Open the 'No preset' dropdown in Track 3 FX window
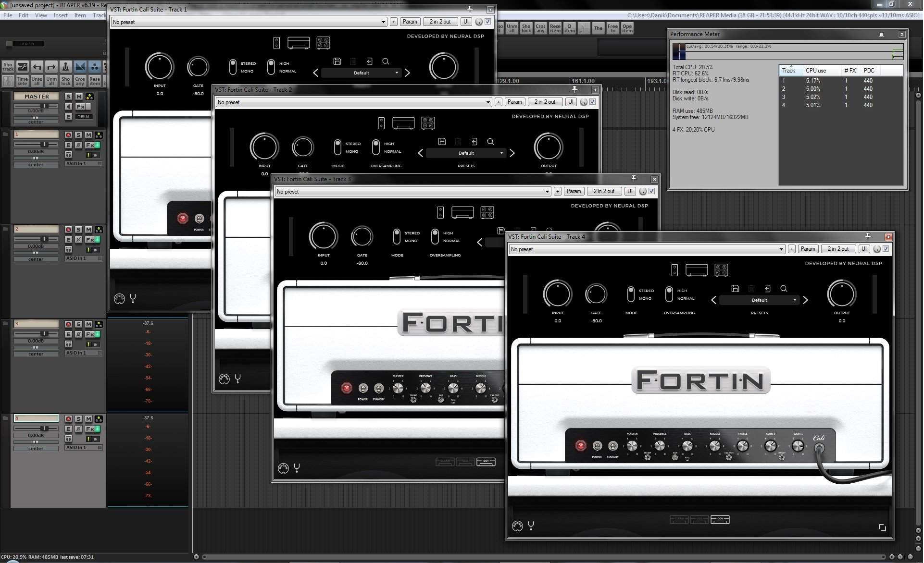Viewport: 924px width, 563px height. (412, 192)
